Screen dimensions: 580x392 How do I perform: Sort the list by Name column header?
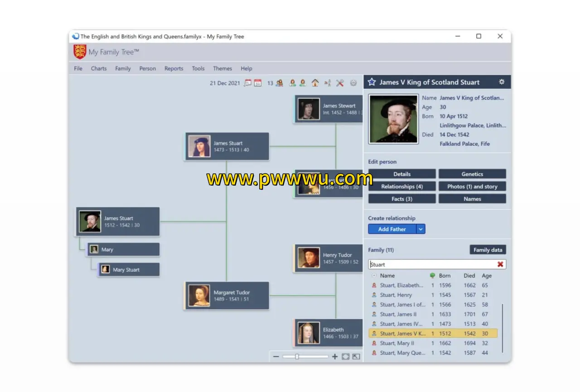coord(388,276)
